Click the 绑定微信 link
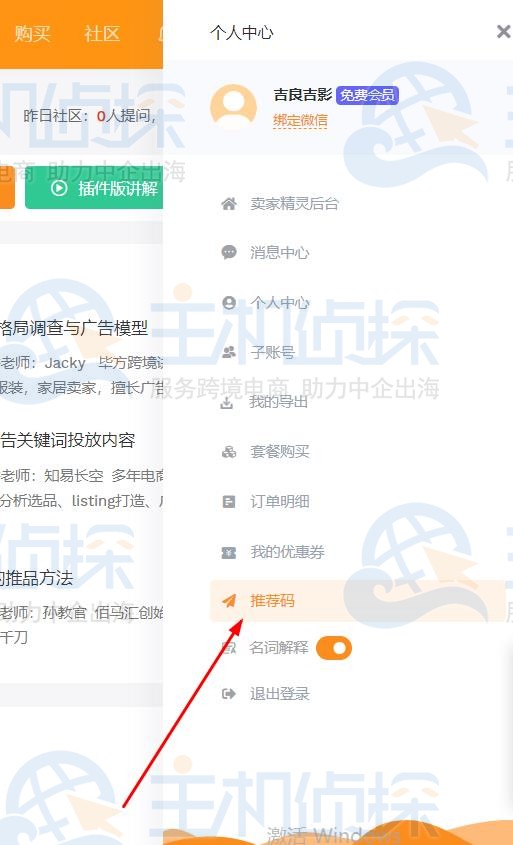The width and height of the screenshot is (513, 845). coord(300,120)
